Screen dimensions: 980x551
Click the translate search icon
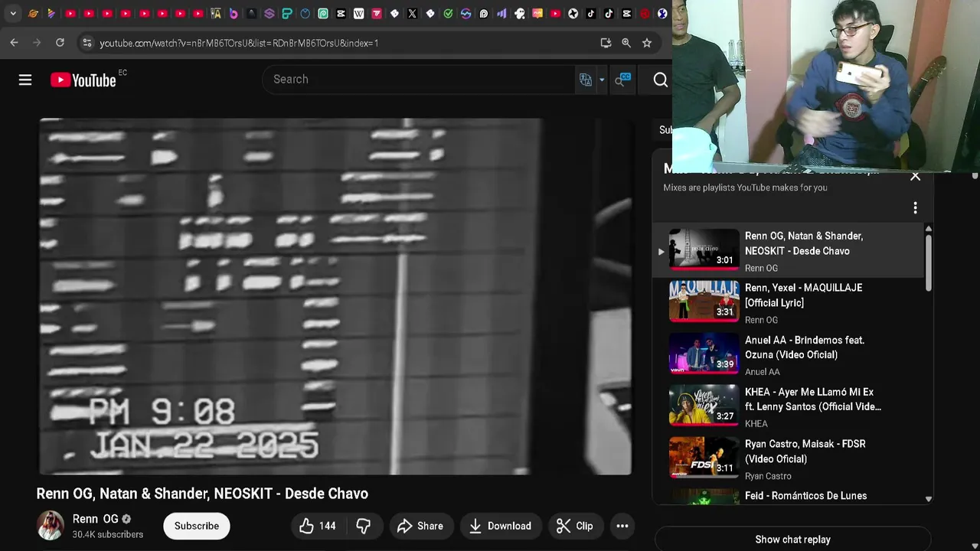tap(586, 80)
